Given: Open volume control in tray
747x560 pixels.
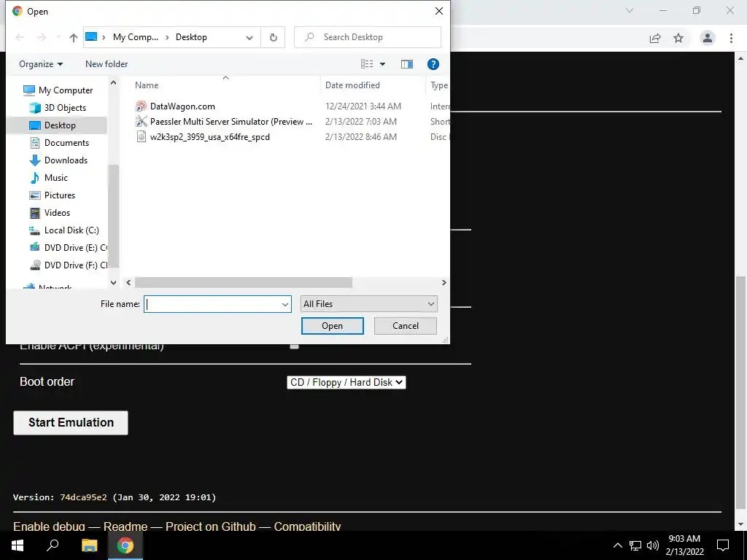Looking at the screenshot, I should [x=653, y=545].
